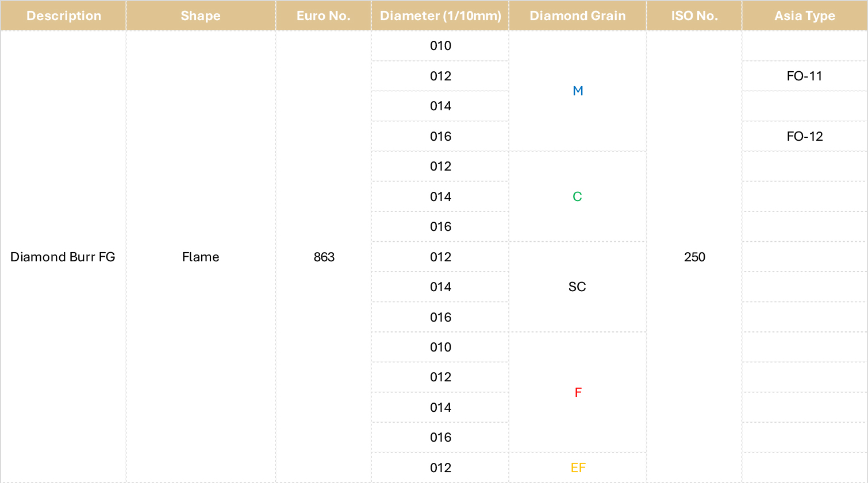Select the yellow EF grain label
Viewport: 868px width, 483px height.
tap(578, 467)
